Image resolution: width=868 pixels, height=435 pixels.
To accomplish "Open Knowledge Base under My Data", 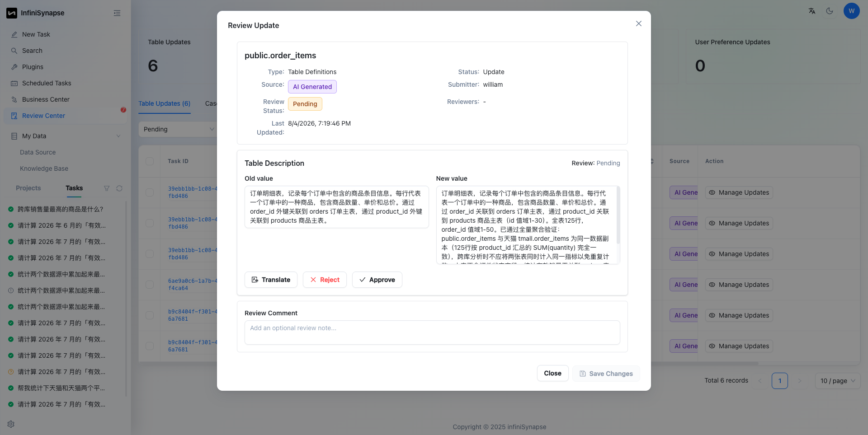I will point(44,168).
